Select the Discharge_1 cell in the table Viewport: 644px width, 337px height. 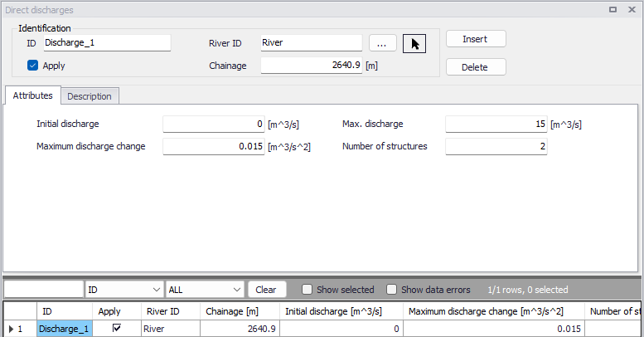tap(65, 329)
